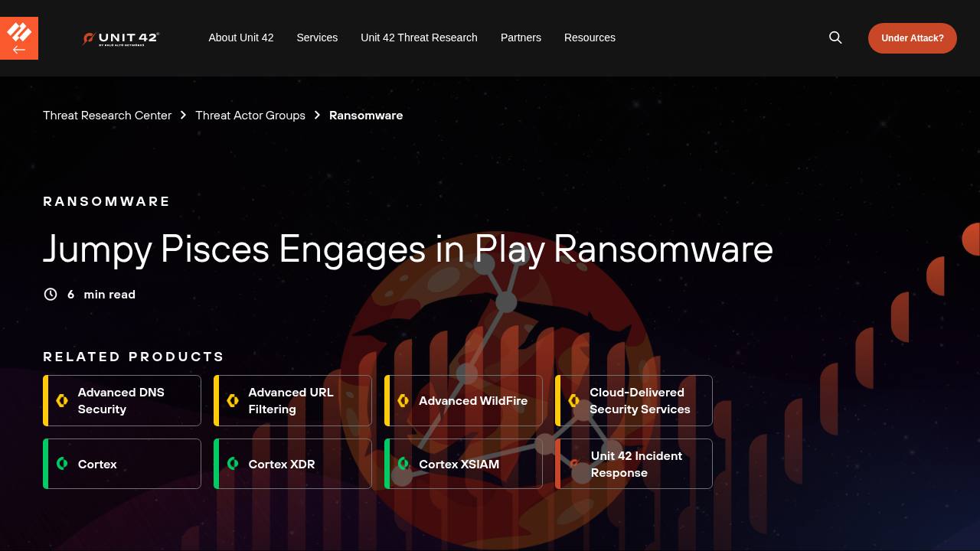Open the Advanced URL Filtering product card
This screenshot has height=551, width=980.
(x=292, y=400)
